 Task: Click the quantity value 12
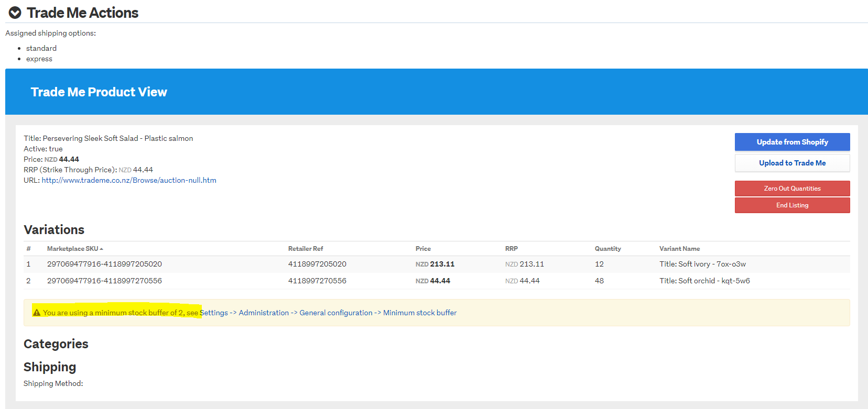pyautogui.click(x=599, y=264)
